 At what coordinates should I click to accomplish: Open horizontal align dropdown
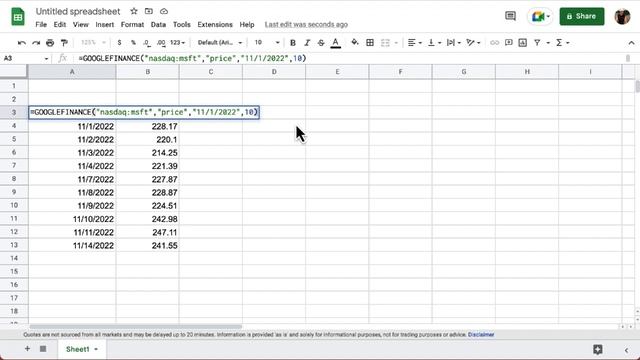coord(414,42)
